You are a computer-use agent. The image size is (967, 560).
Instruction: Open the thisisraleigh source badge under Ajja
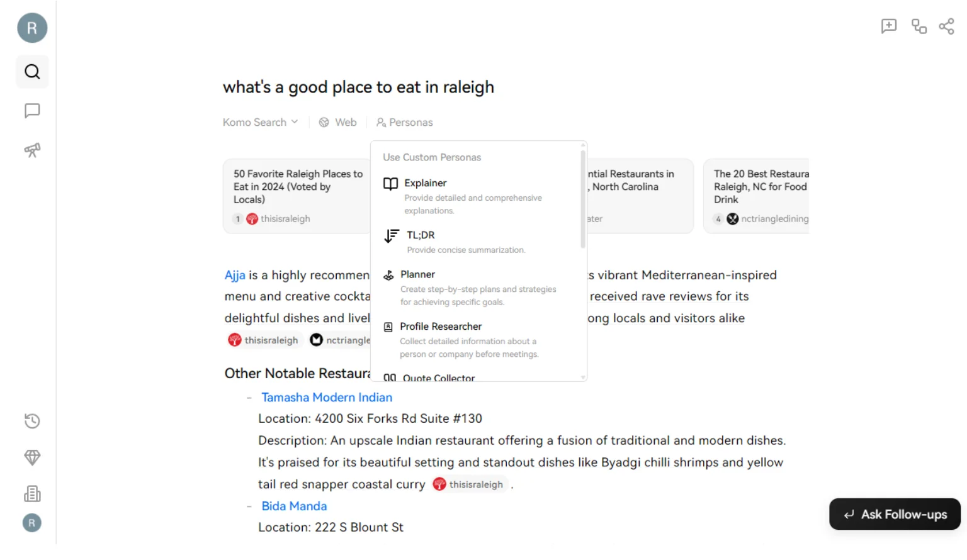[264, 340]
